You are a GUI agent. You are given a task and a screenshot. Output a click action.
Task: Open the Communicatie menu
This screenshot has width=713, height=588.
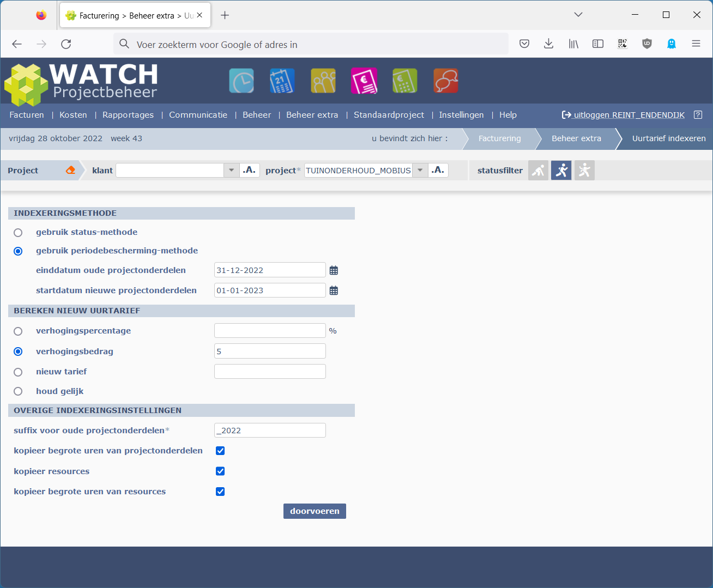pyautogui.click(x=198, y=115)
